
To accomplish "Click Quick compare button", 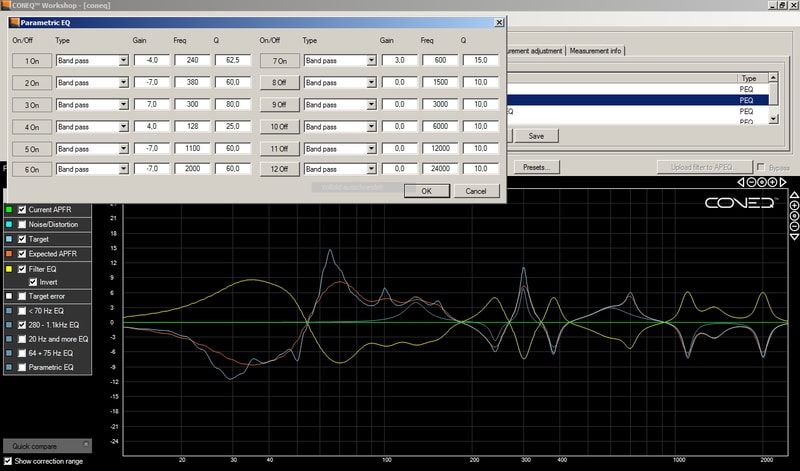I will tap(47, 446).
